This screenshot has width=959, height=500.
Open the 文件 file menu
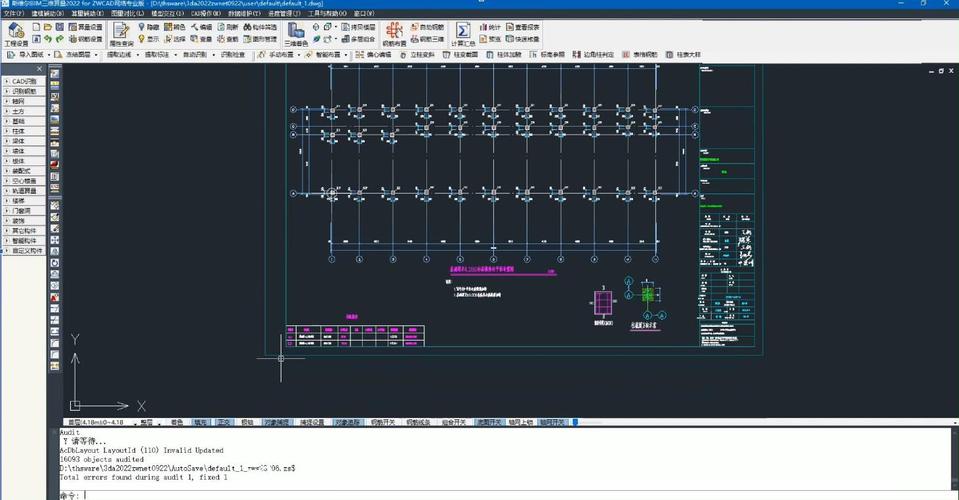tap(12, 14)
